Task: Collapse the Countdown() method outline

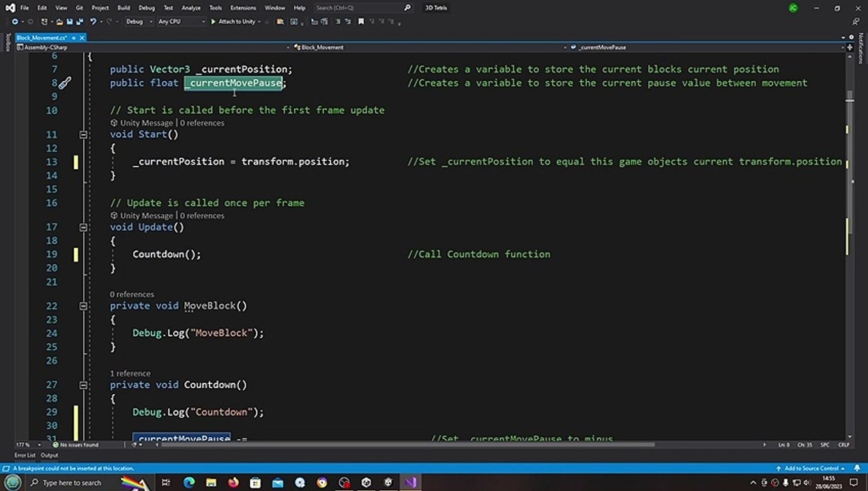Action: [83, 385]
